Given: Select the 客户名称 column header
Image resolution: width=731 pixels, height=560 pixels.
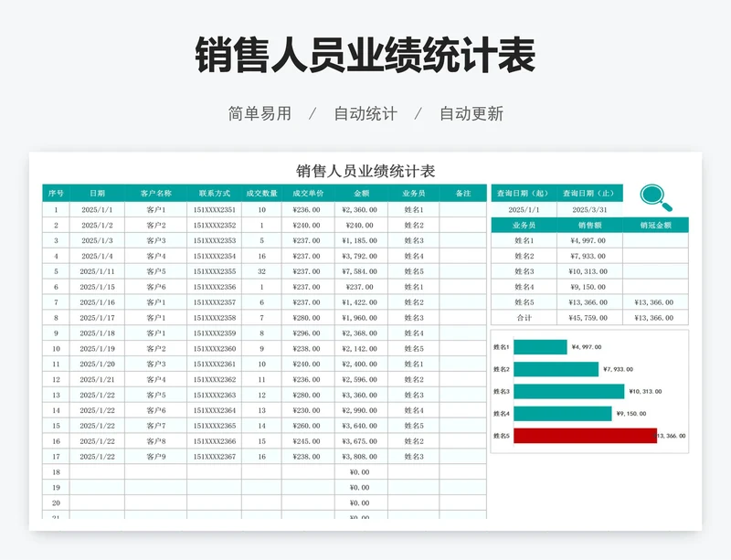Looking at the screenshot, I should pos(155,193).
